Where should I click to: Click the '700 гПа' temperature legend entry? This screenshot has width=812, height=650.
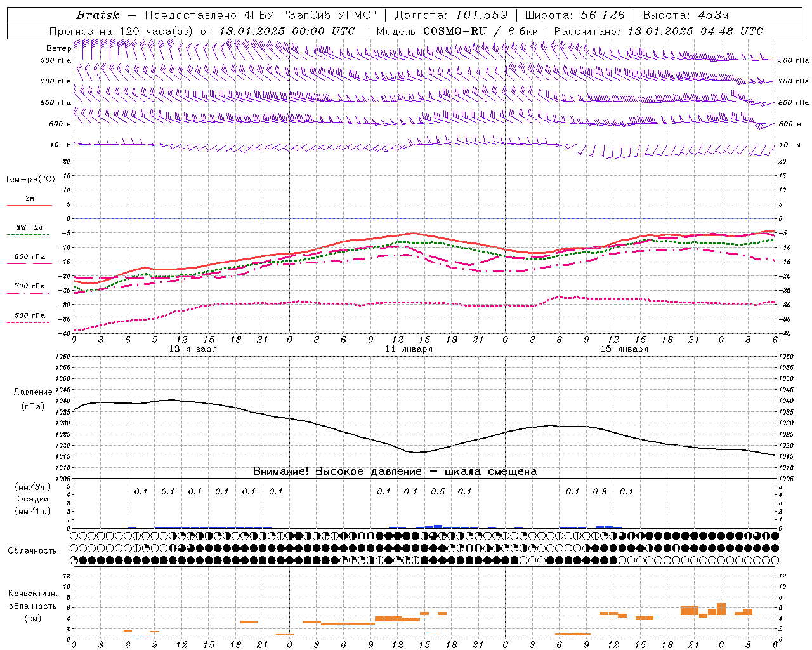point(30,286)
